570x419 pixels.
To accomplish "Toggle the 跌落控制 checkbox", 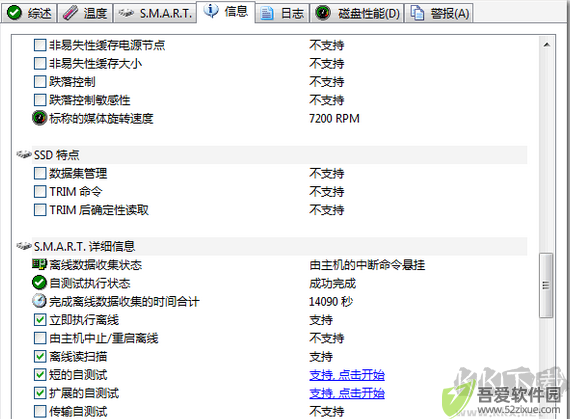I will pos(40,81).
